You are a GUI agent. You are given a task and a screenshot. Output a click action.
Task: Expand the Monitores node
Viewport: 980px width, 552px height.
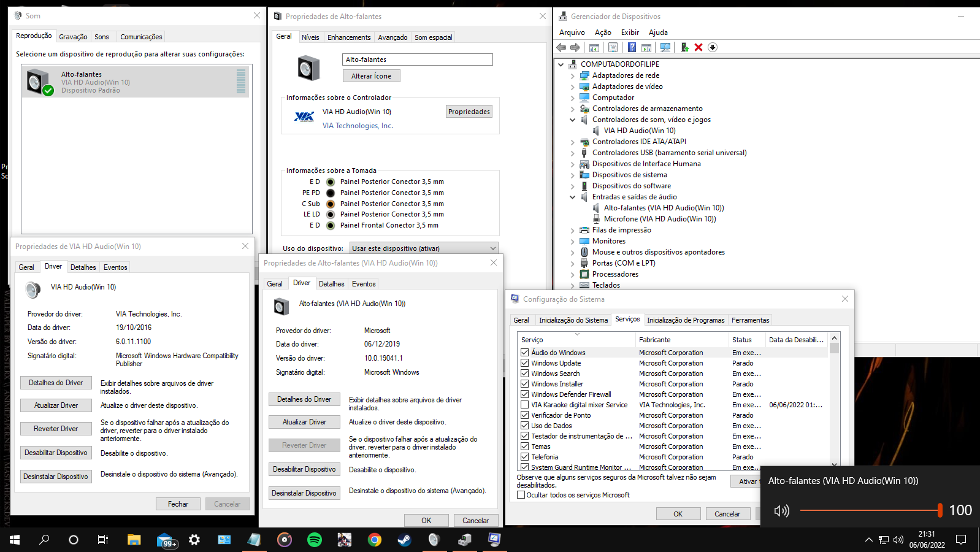pos(572,242)
